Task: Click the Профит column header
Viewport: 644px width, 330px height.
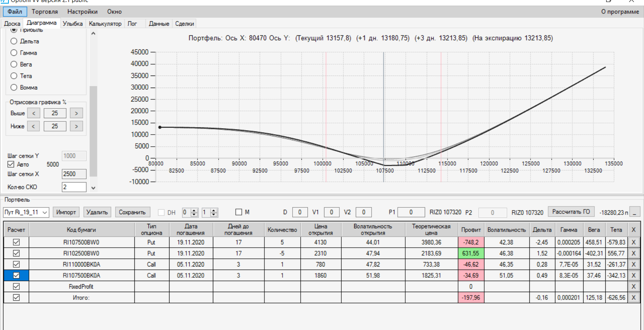Action: click(x=471, y=230)
